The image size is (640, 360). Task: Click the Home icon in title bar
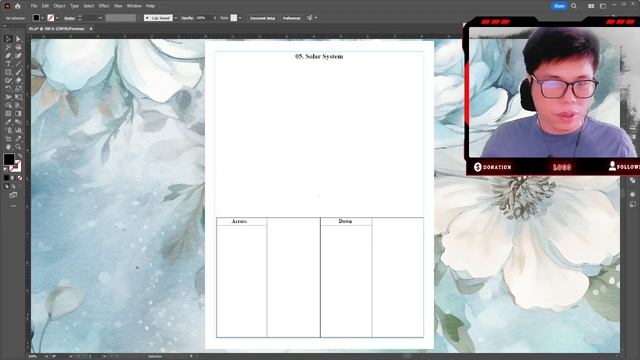18,6
